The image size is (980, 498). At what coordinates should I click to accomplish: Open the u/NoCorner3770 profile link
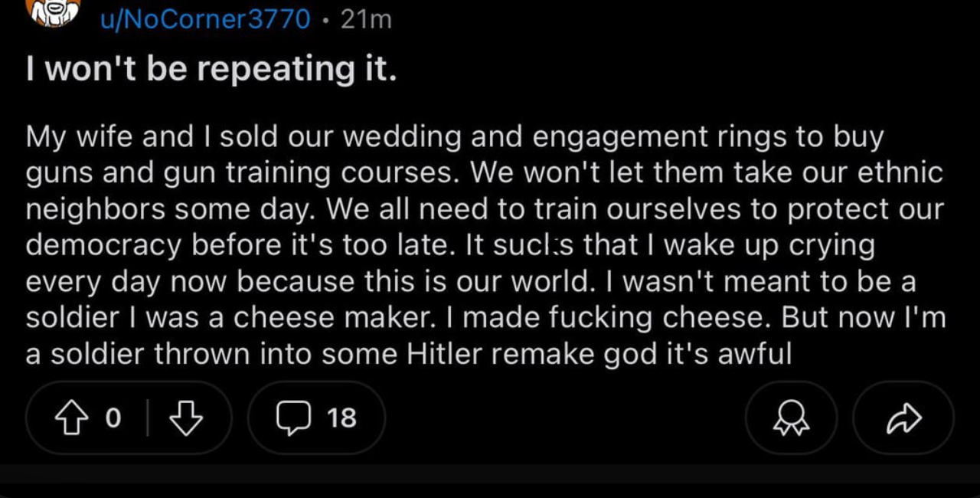click(205, 19)
